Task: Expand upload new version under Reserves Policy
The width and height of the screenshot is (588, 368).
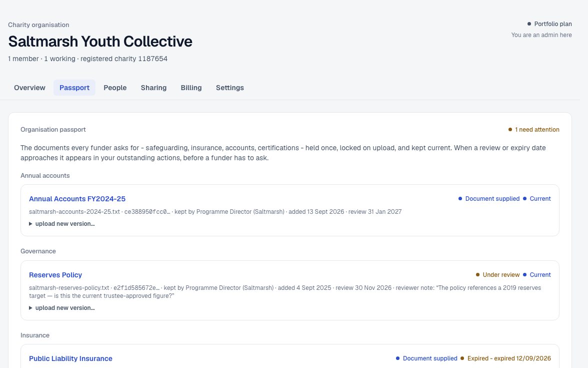Action: click(x=62, y=308)
